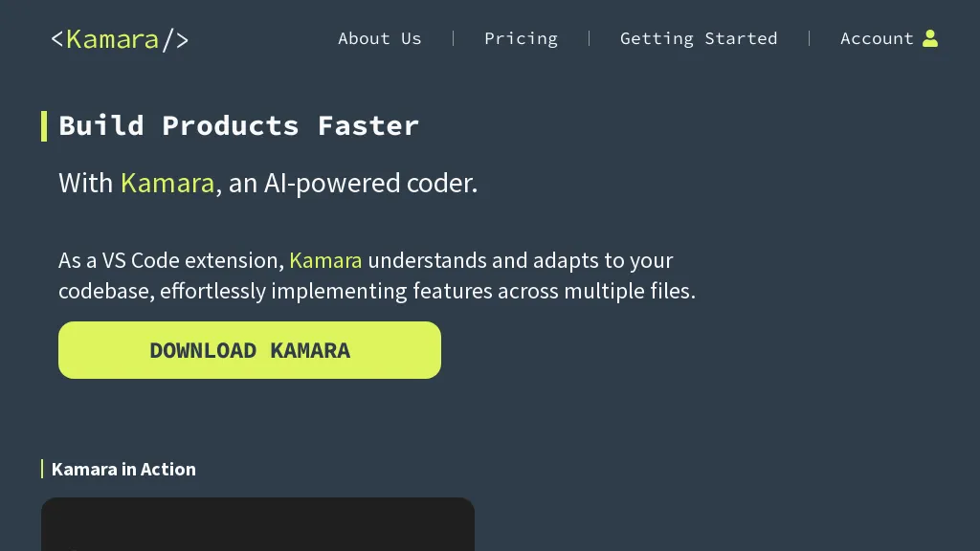The height and width of the screenshot is (551, 980).
Task: Select Getting Started in the navigation
Action: click(699, 38)
